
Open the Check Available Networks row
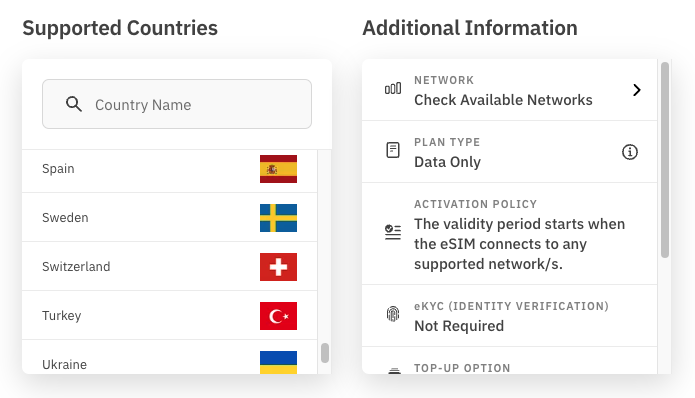pyautogui.click(x=509, y=90)
